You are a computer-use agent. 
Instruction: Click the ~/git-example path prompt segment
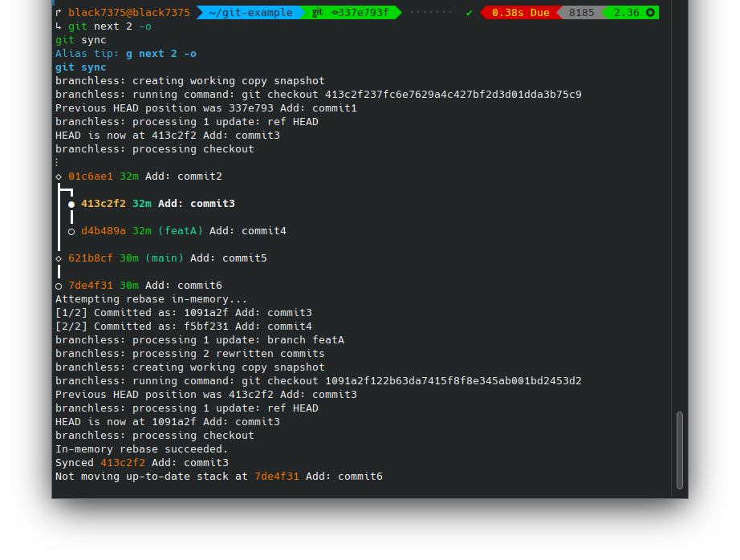pyautogui.click(x=250, y=13)
